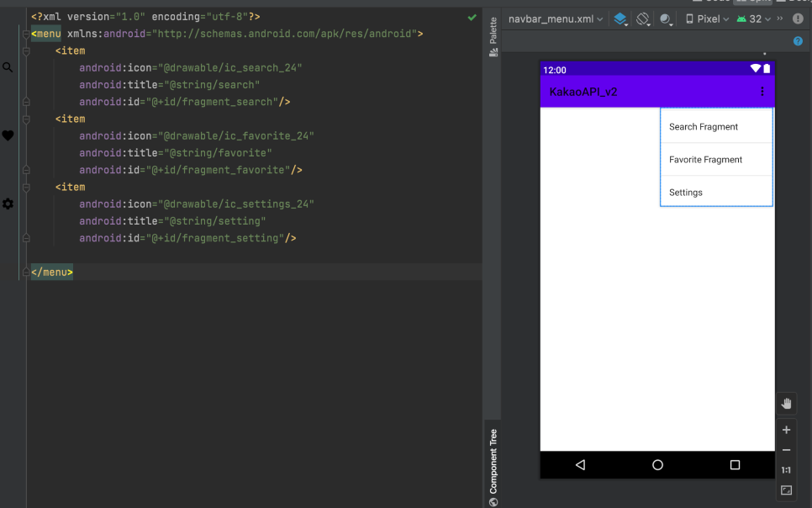The width and height of the screenshot is (812, 508).
Task: Click the @drawable/ic_settings_24 attribute value
Action: (x=235, y=204)
